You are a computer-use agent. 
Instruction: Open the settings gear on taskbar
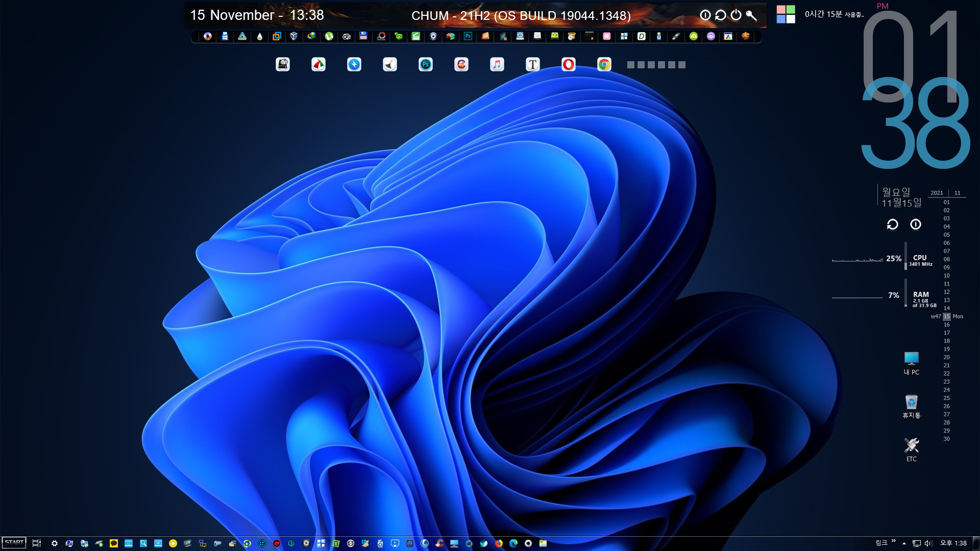coord(55,543)
